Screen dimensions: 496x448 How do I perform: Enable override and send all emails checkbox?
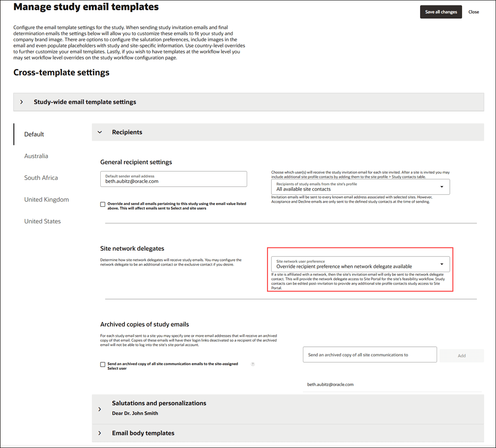click(x=103, y=204)
